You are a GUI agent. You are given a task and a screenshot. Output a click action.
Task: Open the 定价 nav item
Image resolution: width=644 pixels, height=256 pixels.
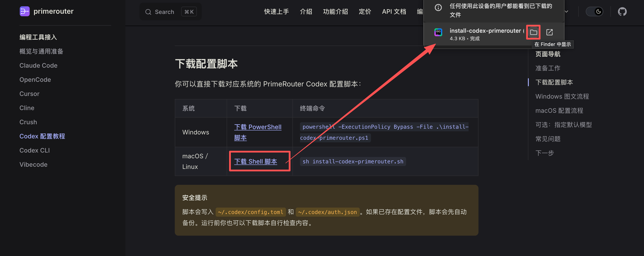pos(365,11)
